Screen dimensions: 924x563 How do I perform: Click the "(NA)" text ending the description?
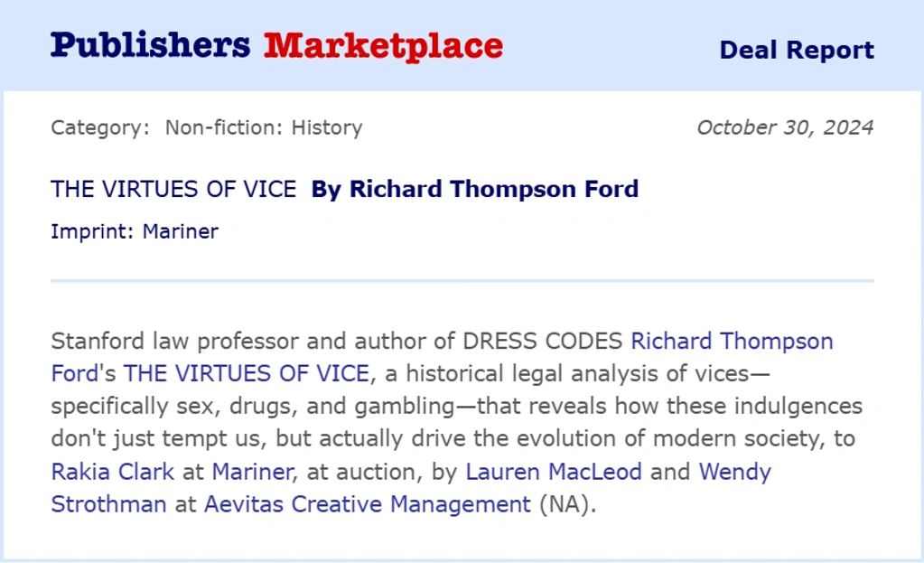click(567, 504)
